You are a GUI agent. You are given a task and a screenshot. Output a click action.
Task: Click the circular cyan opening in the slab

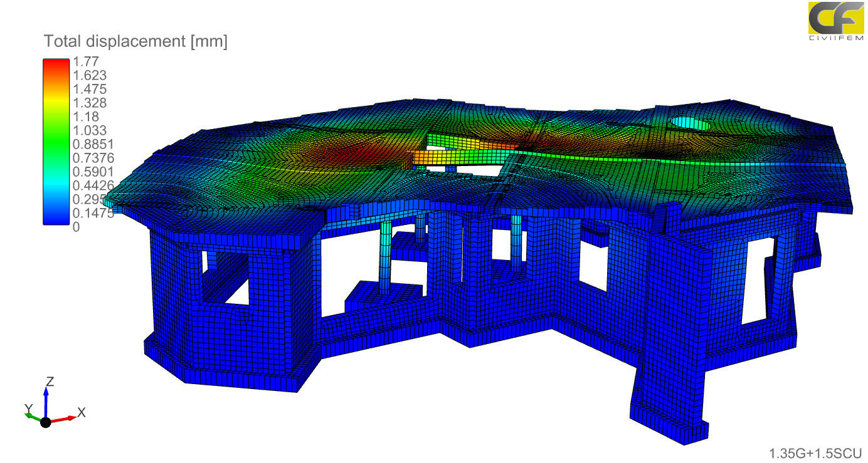(689, 124)
